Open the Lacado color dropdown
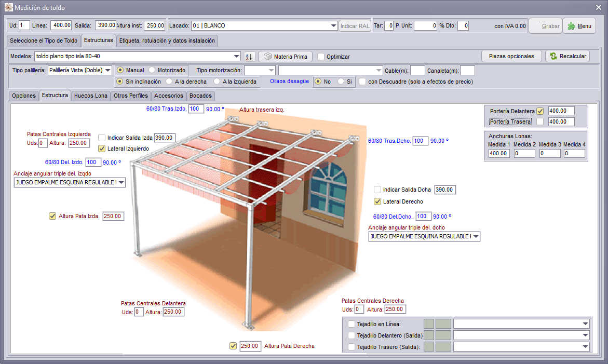The height and width of the screenshot is (364, 608). click(333, 25)
